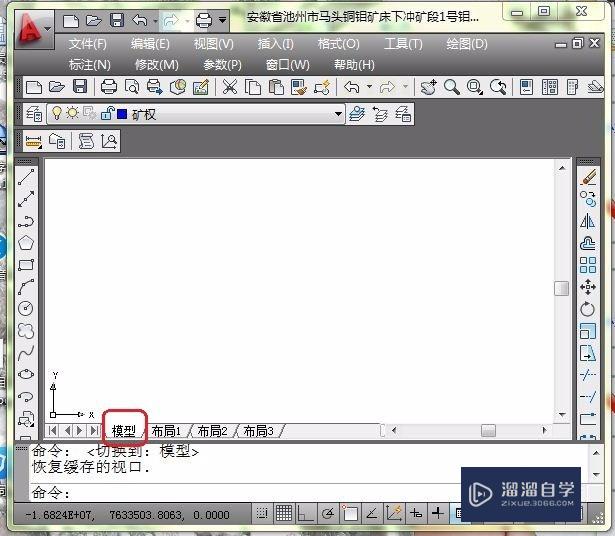Click the Zoom Realtime magnifier icon
Image resolution: width=615 pixels, height=536 pixels.
pyautogui.click(x=451, y=87)
